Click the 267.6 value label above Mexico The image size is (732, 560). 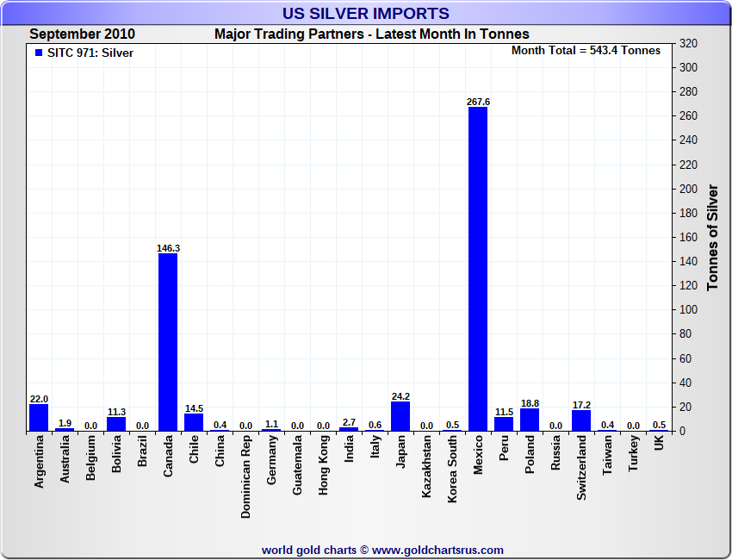[478, 102]
